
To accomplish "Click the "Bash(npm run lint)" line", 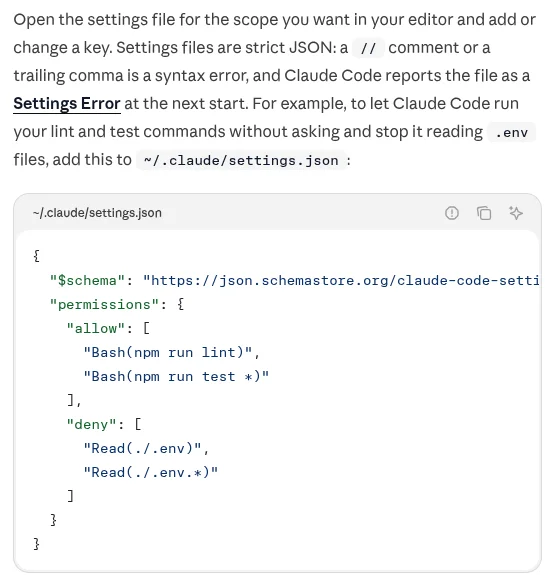I will tap(172, 352).
